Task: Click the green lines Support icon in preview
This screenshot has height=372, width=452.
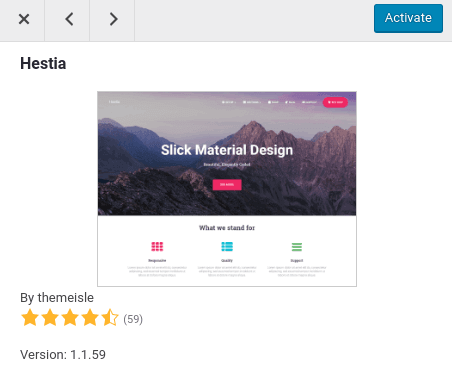Action: (x=297, y=247)
